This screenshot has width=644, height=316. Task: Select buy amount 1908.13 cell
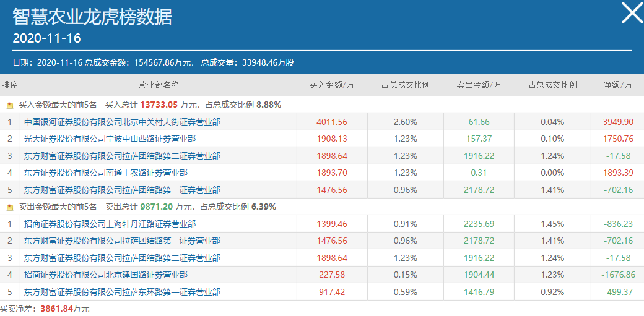coord(332,139)
